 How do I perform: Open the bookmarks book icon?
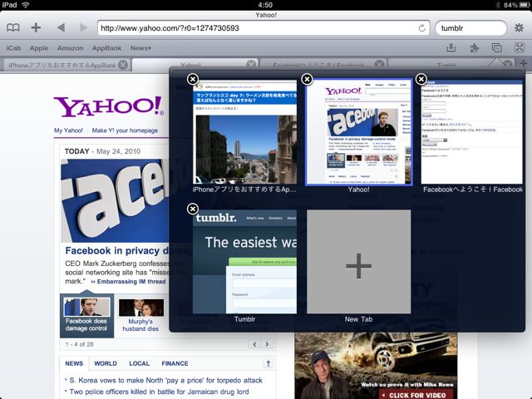pyautogui.click(x=13, y=27)
